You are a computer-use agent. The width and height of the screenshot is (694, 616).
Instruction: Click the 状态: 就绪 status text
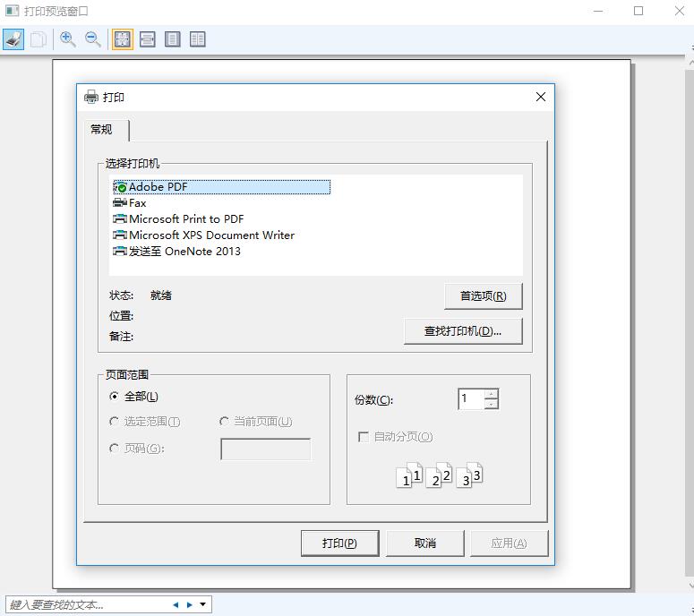pyautogui.click(x=141, y=295)
